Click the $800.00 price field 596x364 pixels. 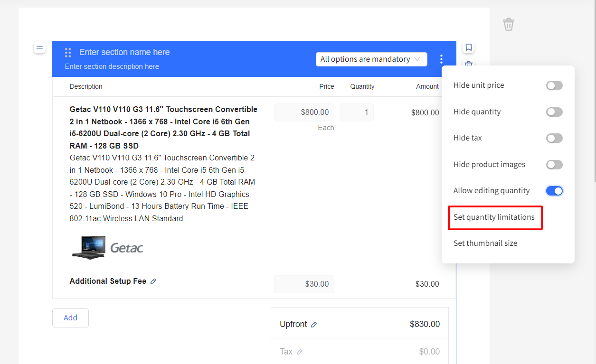point(304,112)
